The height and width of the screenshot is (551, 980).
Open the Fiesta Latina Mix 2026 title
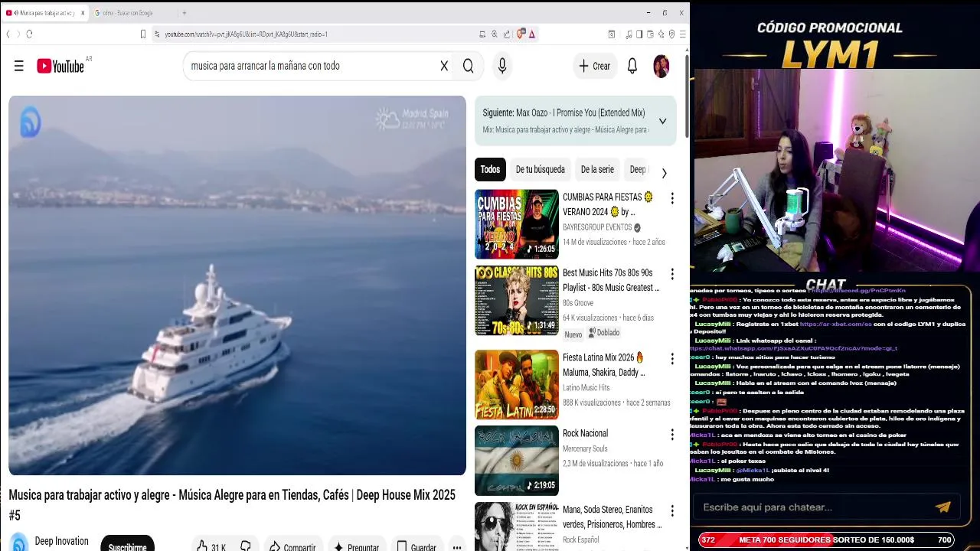(604, 365)
